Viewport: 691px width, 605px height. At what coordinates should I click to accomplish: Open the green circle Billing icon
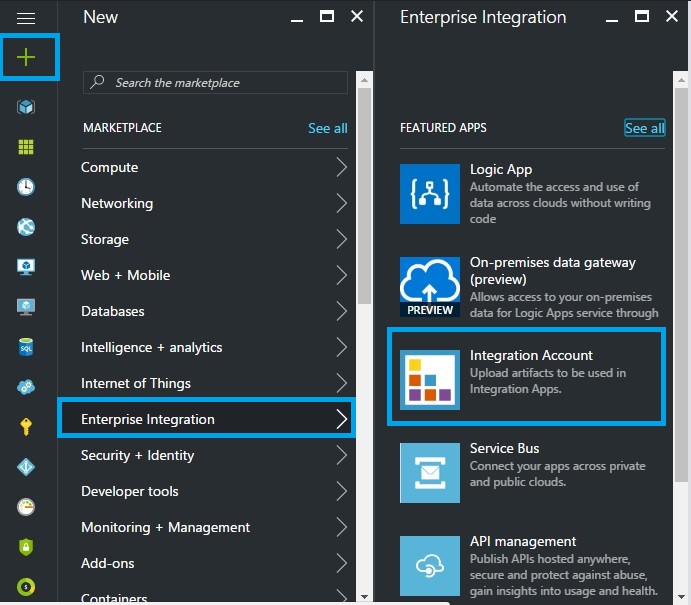[26, 587]
